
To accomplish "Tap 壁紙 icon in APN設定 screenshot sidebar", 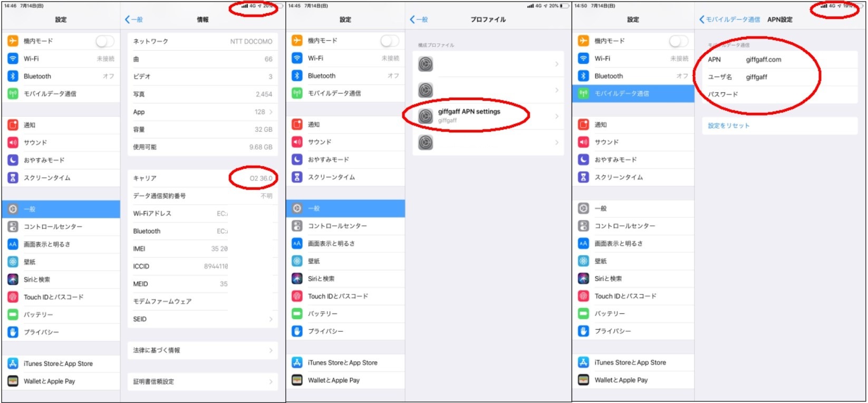I will (583, 261).
